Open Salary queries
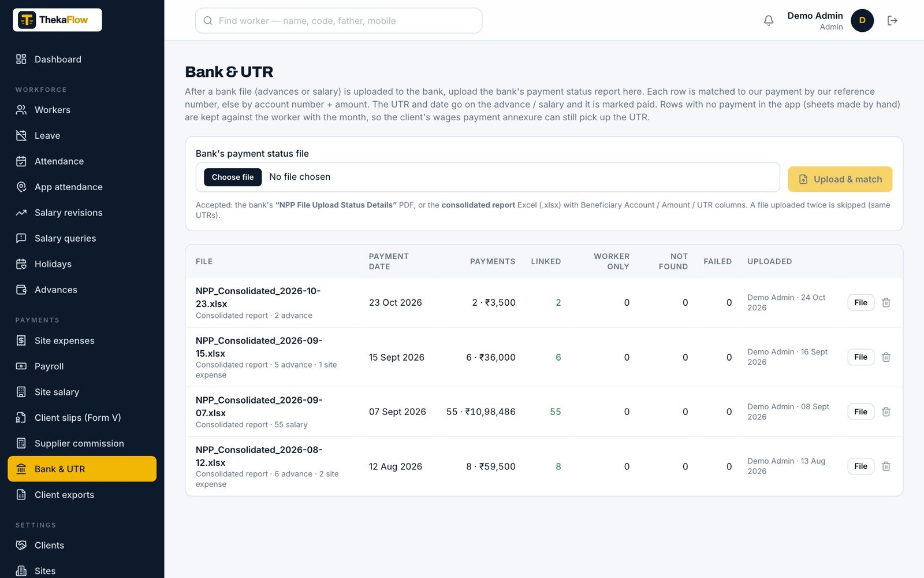924x578 pixels. click(82, 238)
